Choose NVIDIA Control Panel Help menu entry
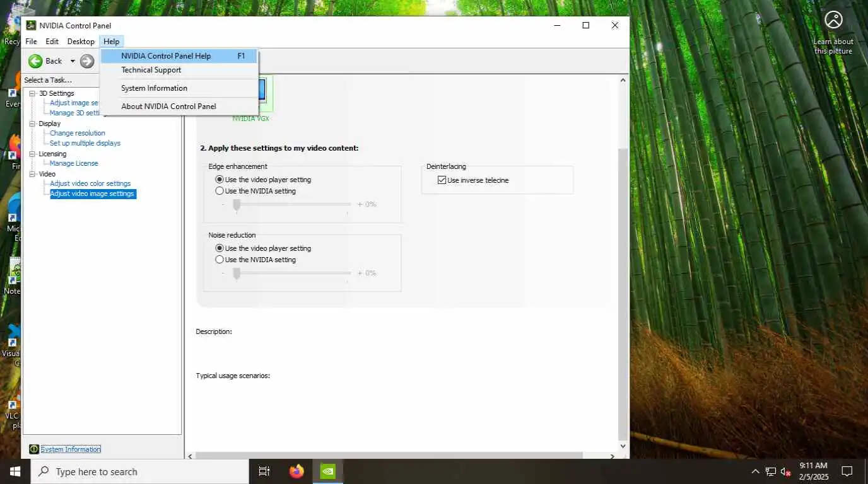The height and width of the screenshot is (484, 868). (180, 56)
